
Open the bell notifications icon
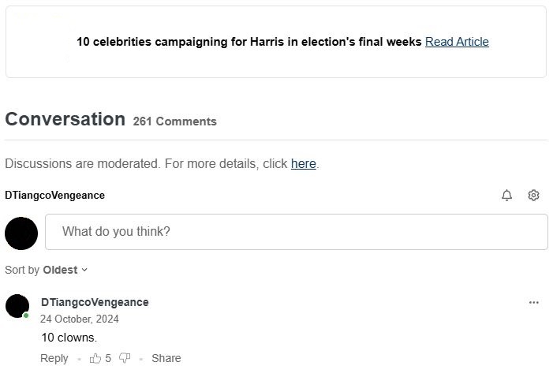tap(506, 196)
